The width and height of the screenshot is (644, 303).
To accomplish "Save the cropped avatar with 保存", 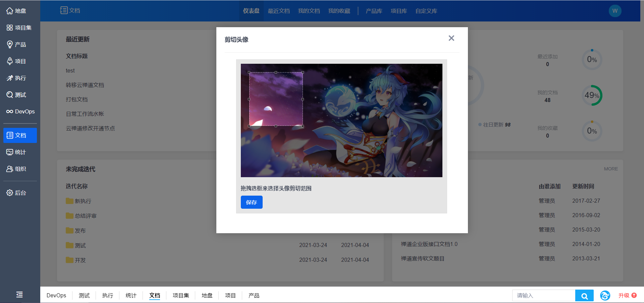I will pyautogui.click(x=252, y=202).
